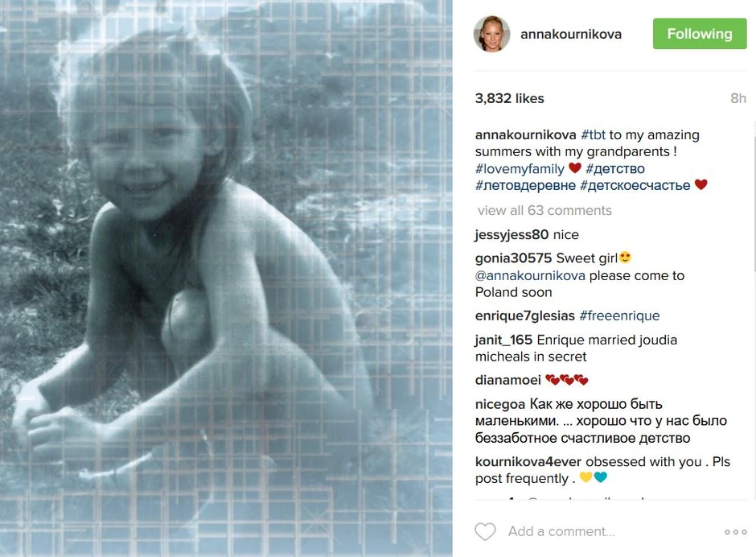Click the childhood photo of the post
The height and width of the screenshot is (557, 756).
(226, 278)
